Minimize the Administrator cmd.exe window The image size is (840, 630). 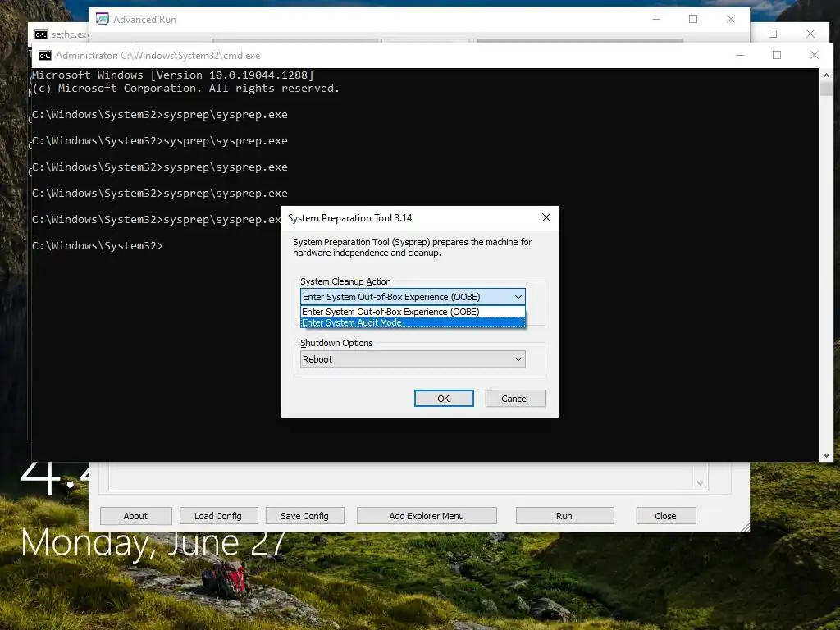coord(740,55)
